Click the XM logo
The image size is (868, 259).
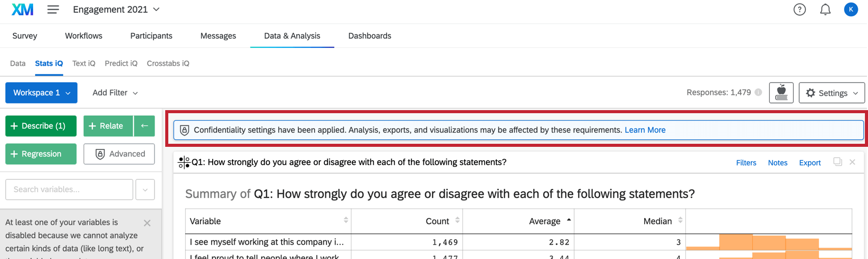click(x=22, y=10)
